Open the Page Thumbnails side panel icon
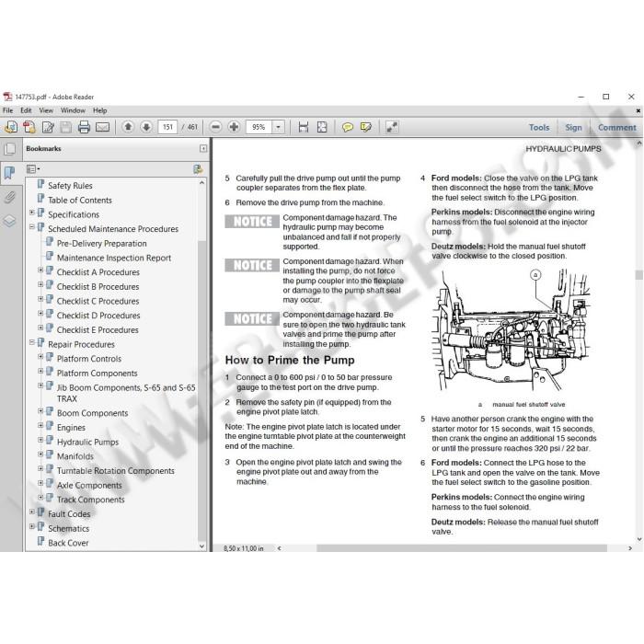 tap(10, 149)
